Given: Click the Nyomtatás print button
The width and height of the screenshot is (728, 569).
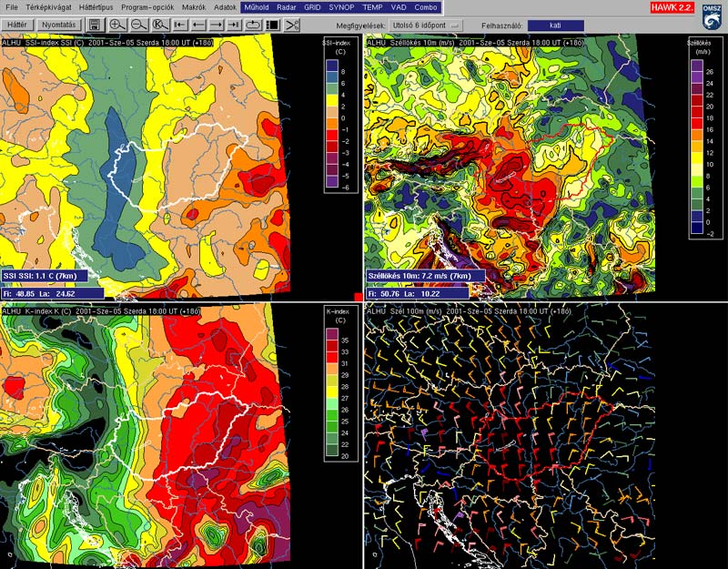Looking at the screenshot, I should tap(58, 25).
